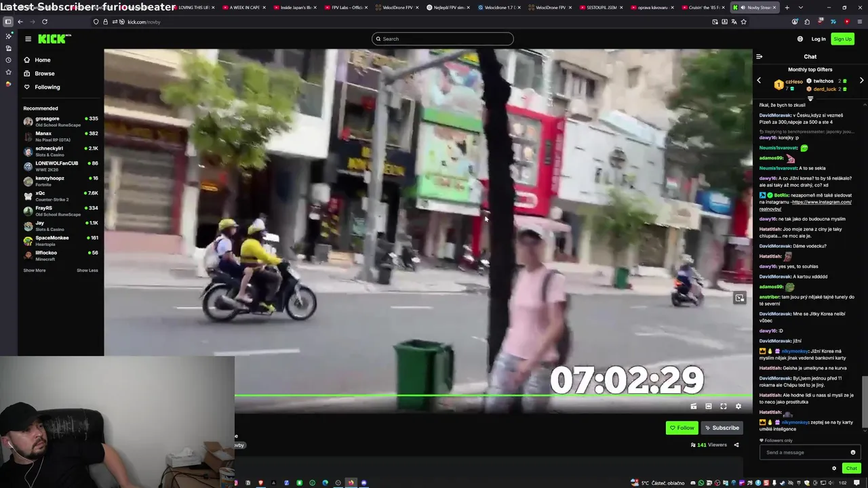Open grossgore recommended channel
The height and width of the screenshot is (488, 868).
(x=60, y=121)
